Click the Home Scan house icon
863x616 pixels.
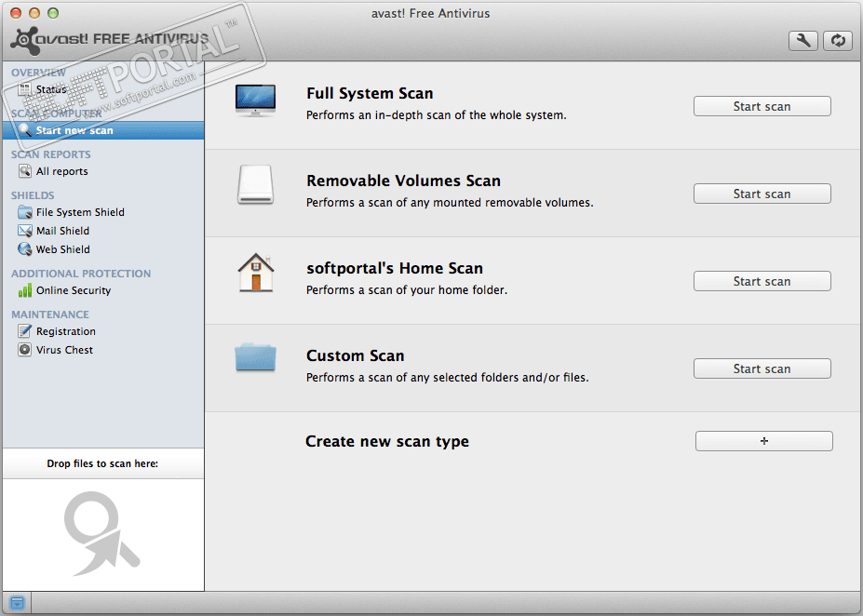pyautogui.click(x=256, y=273)
